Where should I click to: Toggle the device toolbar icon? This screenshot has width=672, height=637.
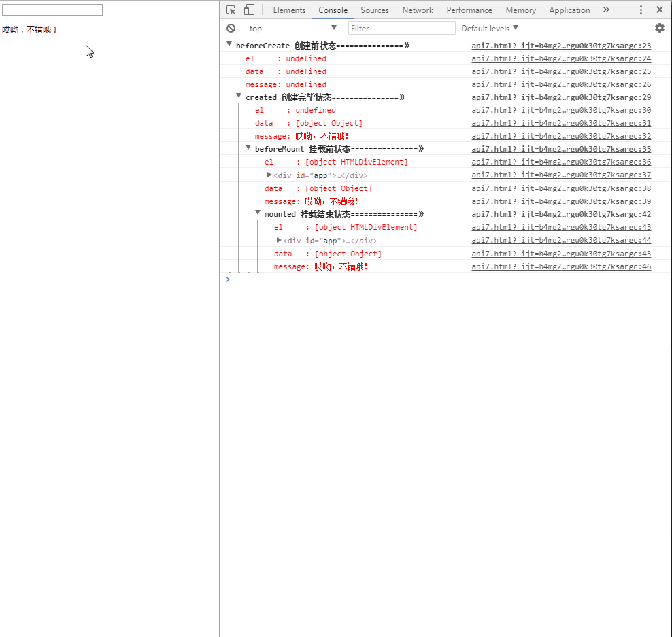[x=249, y=10]
